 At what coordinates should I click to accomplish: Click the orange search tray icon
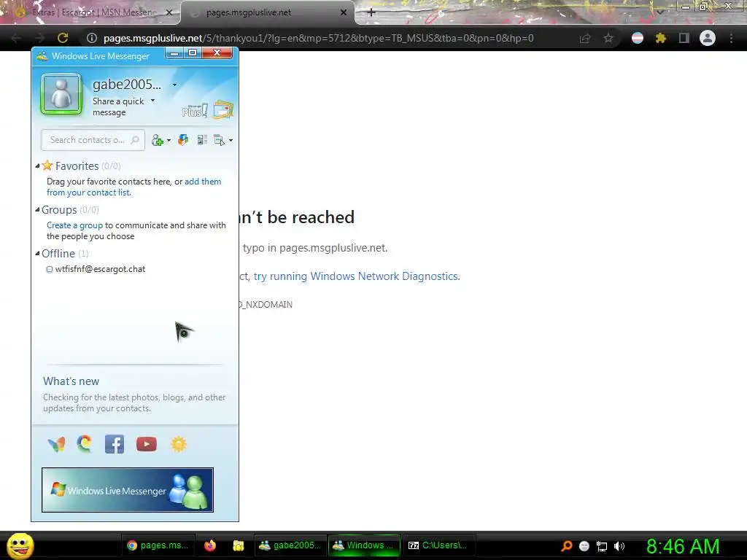566,545
